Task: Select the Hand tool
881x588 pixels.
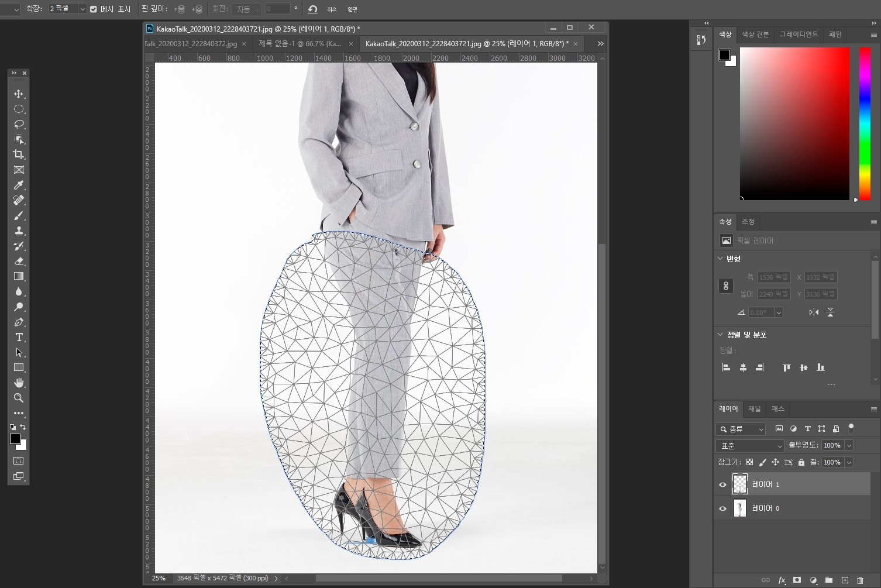Action: pyautogui.click(x=19, y=383)
